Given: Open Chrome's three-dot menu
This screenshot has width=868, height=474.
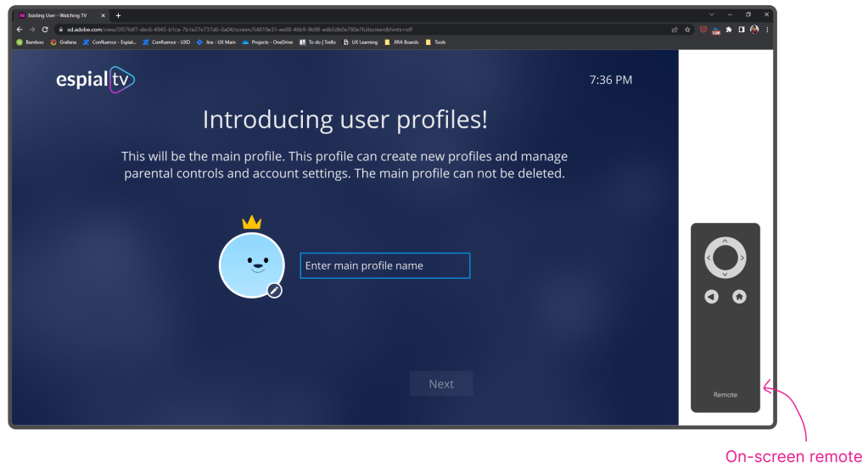Looking at the screenshot, I should pyautogui.click(x=766, y=29).
